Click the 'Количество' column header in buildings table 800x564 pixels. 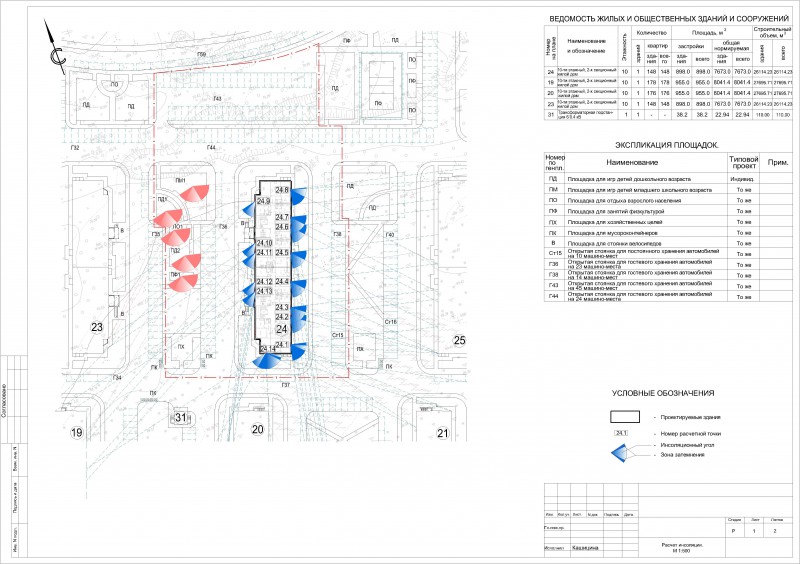pos(652,33)
